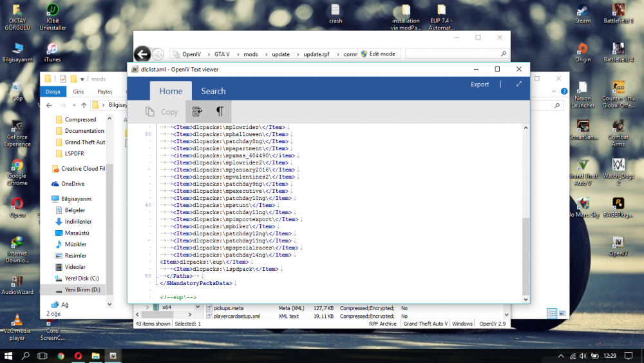Viewport: 644px width, 363px height.
Task: Open the Giriş tab in File Explorer
Action: tap(79, 92)
